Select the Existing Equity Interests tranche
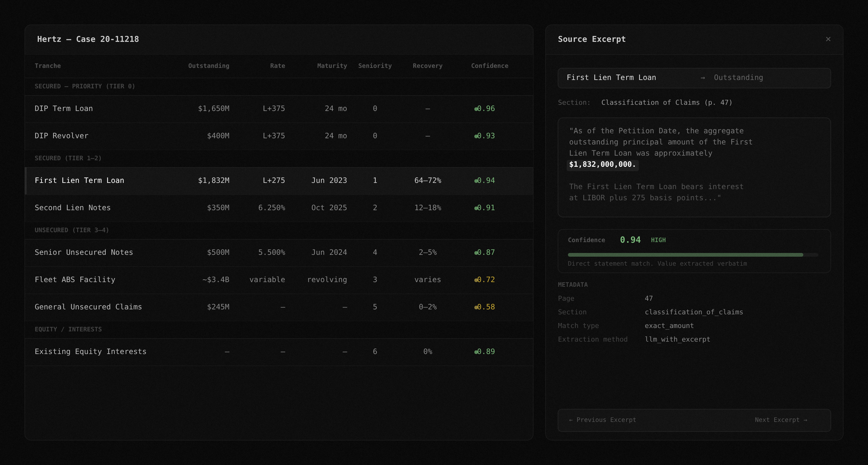Viewport: 868px width, 465px height. click(x=91, y=352)
